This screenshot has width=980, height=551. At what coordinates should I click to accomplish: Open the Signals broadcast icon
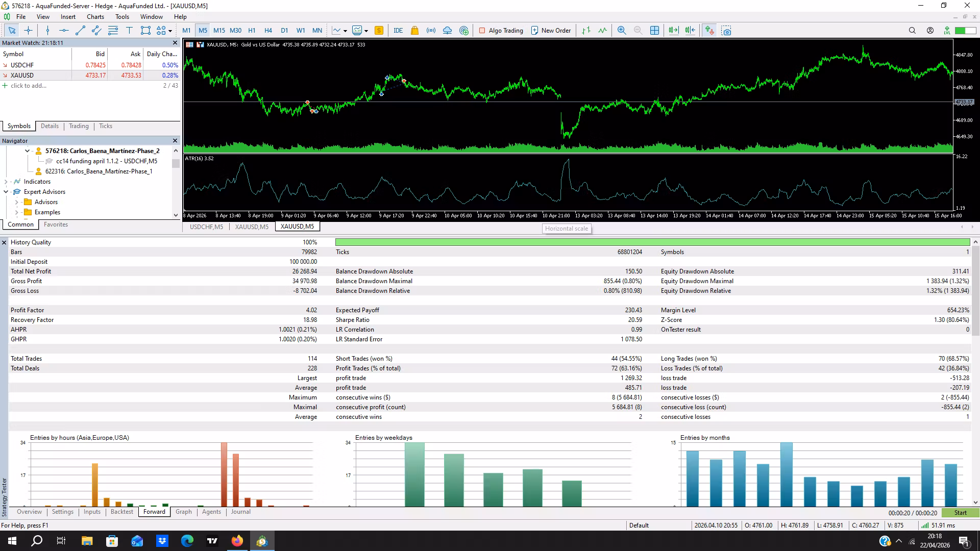click(431, 31)
